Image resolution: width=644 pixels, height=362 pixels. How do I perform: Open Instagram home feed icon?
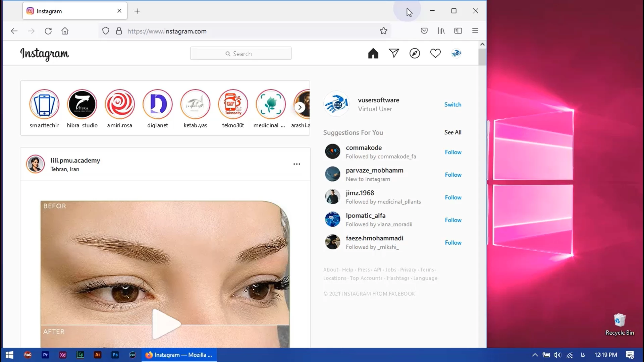click(x=373, y=54)
